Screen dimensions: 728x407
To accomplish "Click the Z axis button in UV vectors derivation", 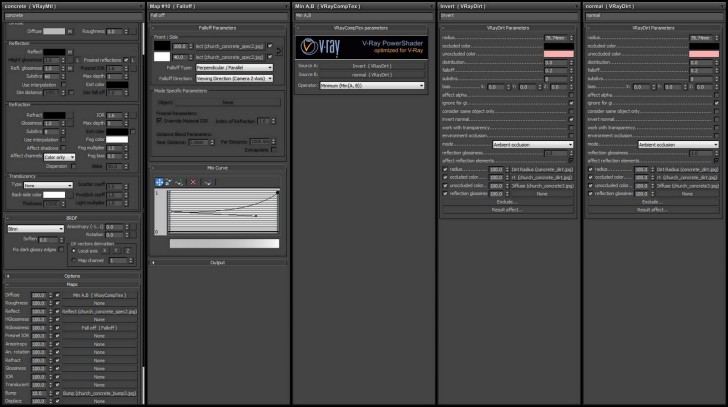I will click(x=128, y=251).
